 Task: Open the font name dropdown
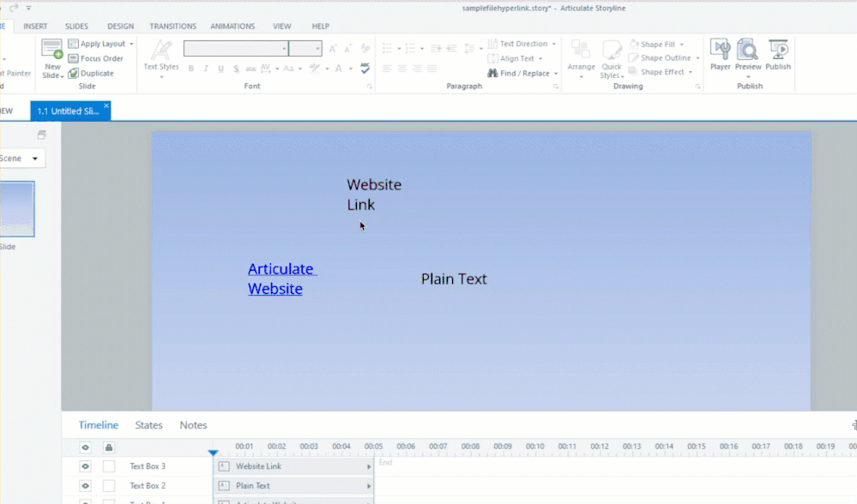click(x=284, y=49)
